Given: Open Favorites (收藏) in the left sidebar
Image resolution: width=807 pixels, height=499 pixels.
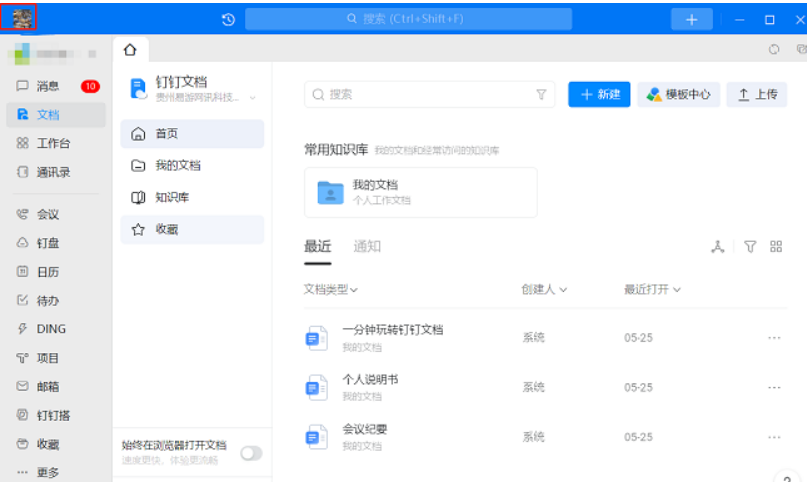Looking at the screenshot, I should [x=56, y=444].
